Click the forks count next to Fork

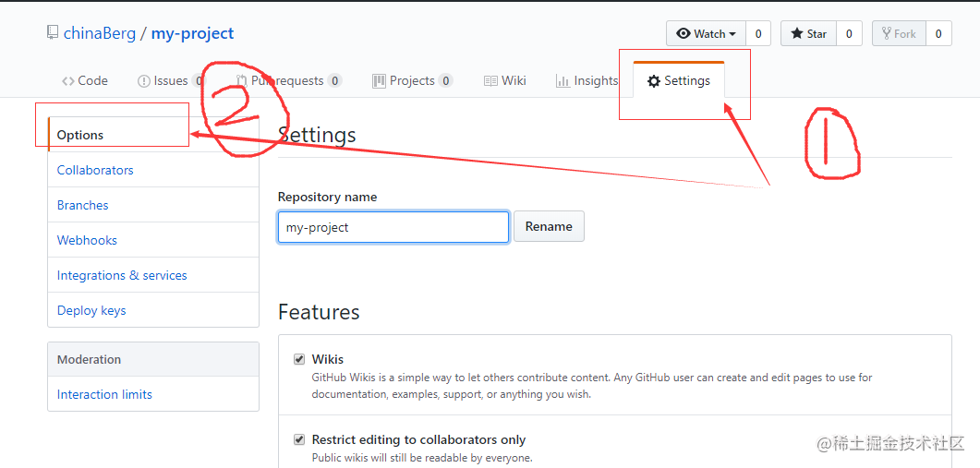938,34
